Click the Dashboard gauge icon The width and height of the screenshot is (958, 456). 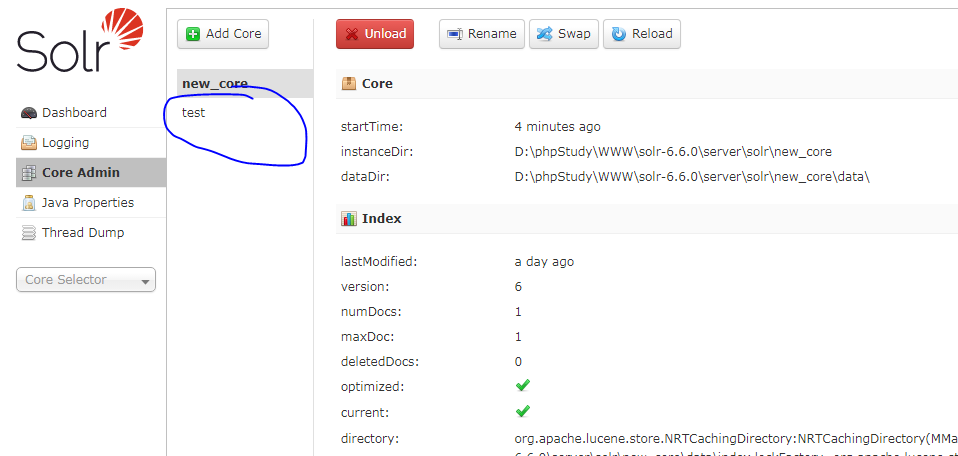coord(29,113)
